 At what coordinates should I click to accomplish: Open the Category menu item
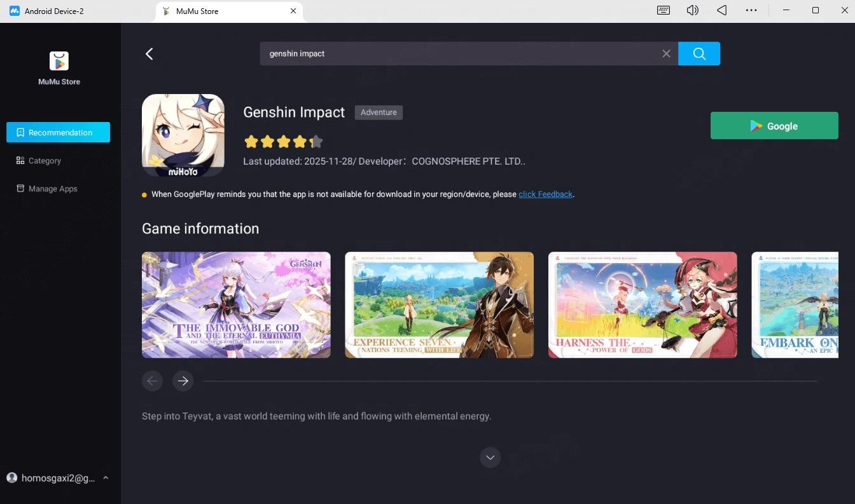click(x=45, y=161)
